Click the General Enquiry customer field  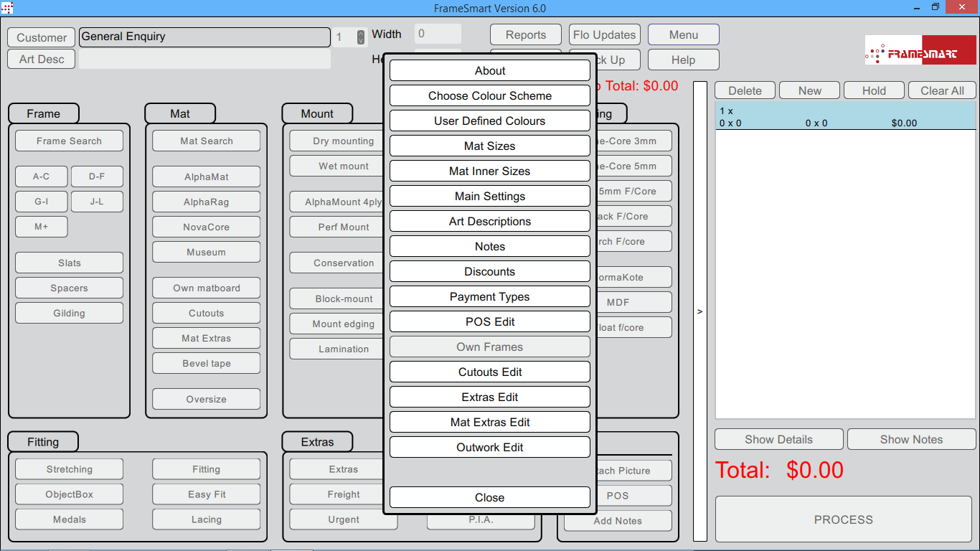click(204, 37)
